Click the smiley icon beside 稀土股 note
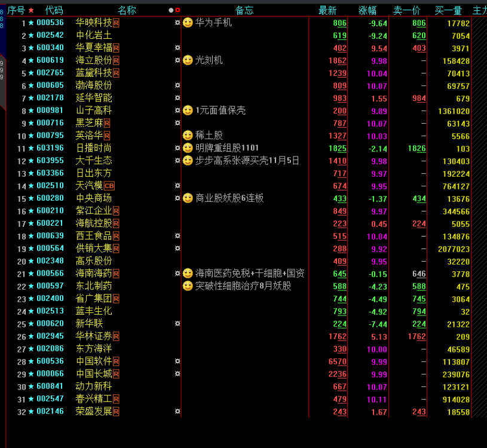The image size is (487, 448). click(188, 136)
